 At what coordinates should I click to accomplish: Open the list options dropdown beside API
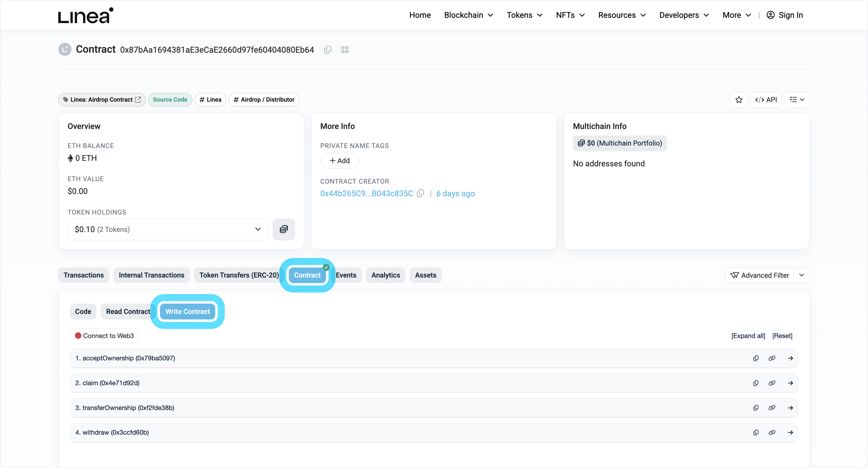point(797,100)
